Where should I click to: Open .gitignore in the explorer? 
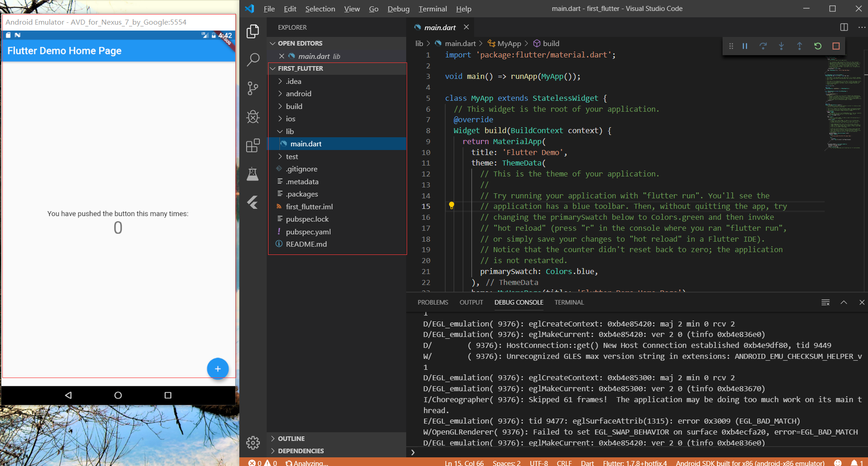[x=337, y=169]
